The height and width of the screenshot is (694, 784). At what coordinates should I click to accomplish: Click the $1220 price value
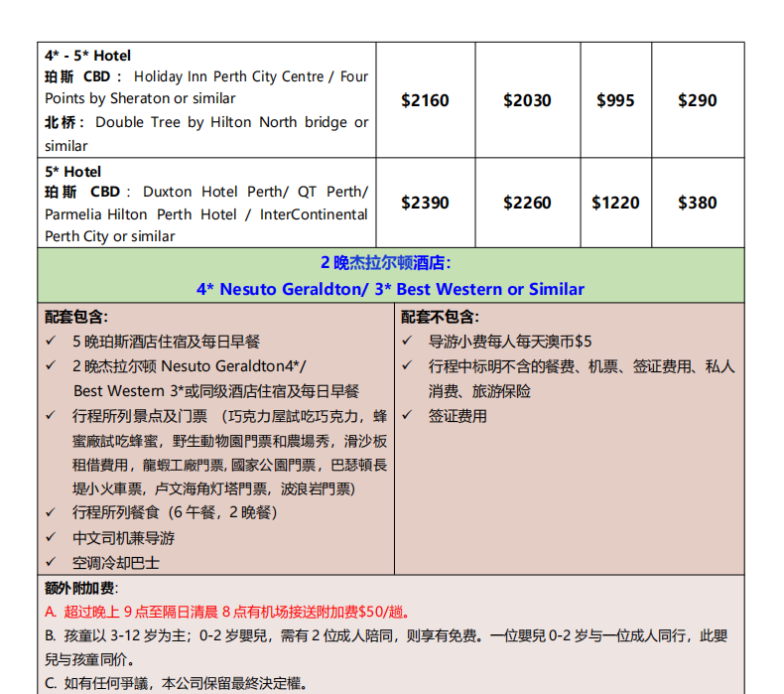tap(615, 203)
